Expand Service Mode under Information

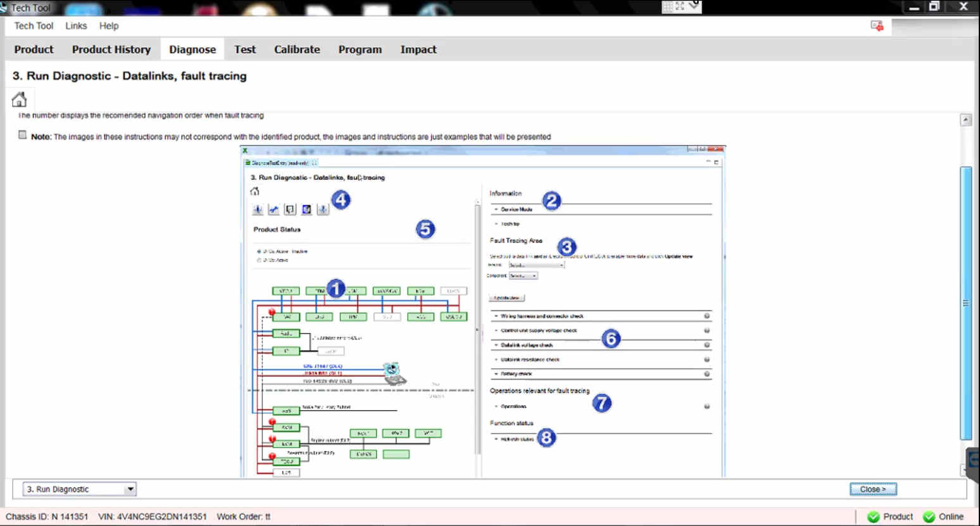coord(496,210)
